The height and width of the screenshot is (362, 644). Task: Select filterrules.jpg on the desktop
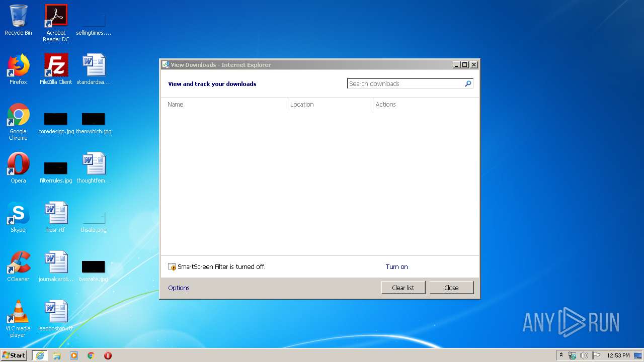click(x=56, y=172)
